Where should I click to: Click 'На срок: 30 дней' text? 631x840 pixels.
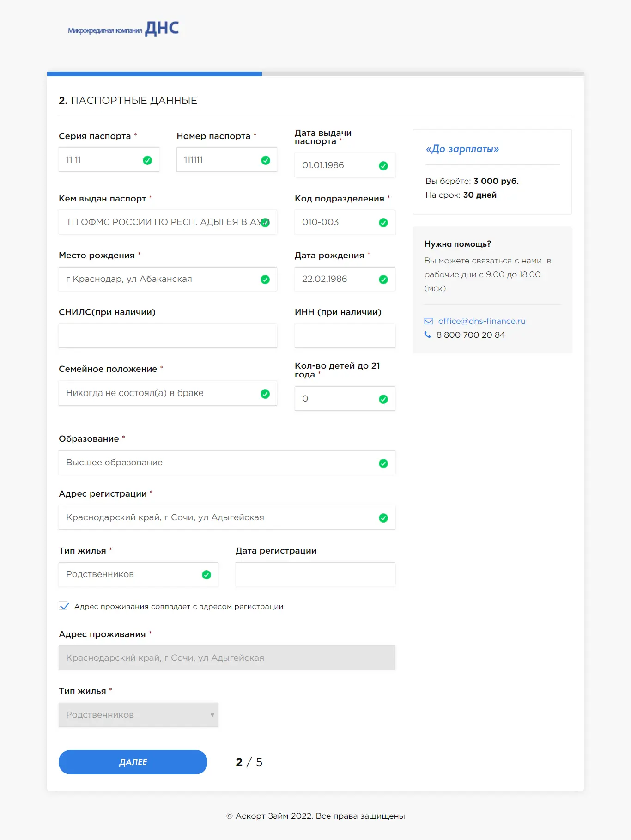461,195
